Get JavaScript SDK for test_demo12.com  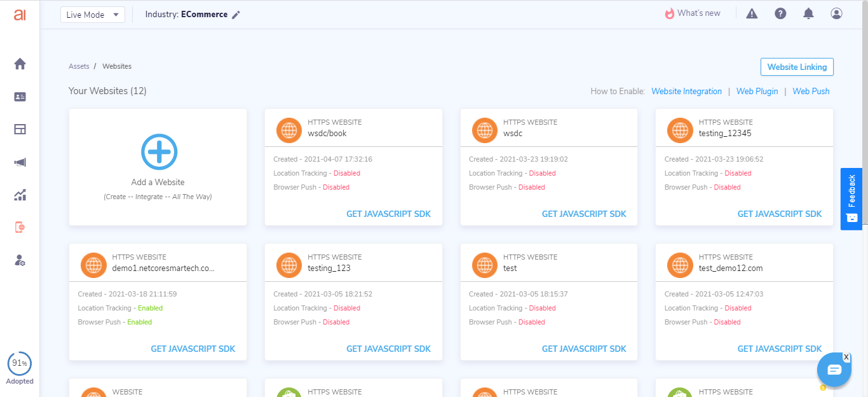pyautogui.click(x=780, y=349)
